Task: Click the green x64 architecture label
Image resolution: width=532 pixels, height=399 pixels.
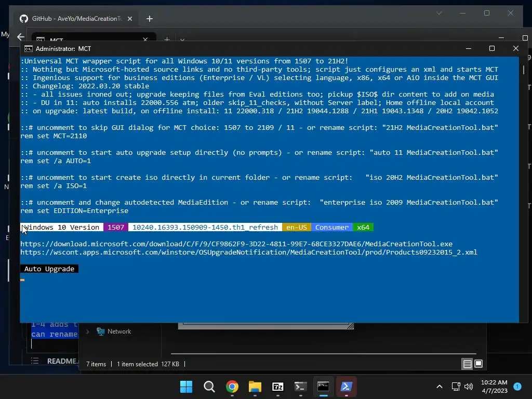Action: [x=363, y=228]
